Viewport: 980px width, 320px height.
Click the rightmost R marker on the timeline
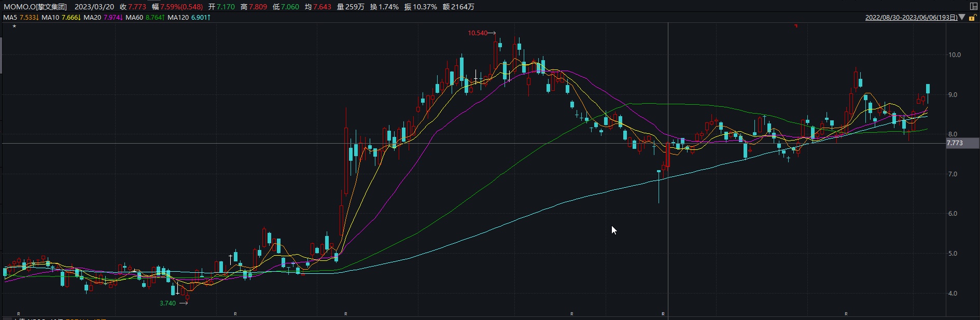pyautogui.click(x=846, y=314)
